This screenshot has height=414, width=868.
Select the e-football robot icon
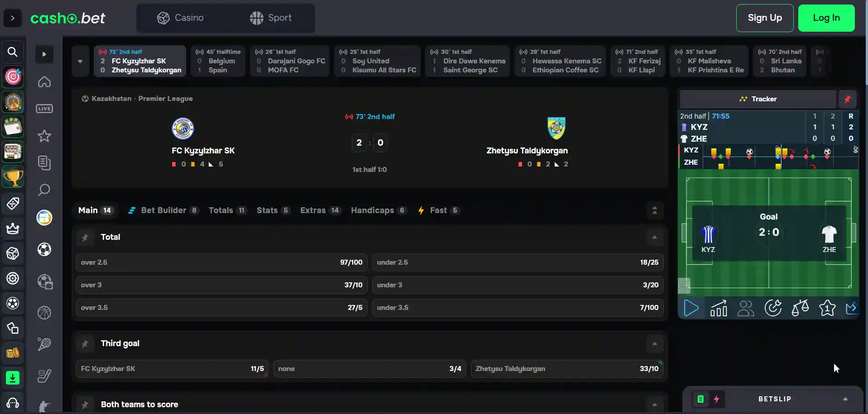[x=45, y=281]
